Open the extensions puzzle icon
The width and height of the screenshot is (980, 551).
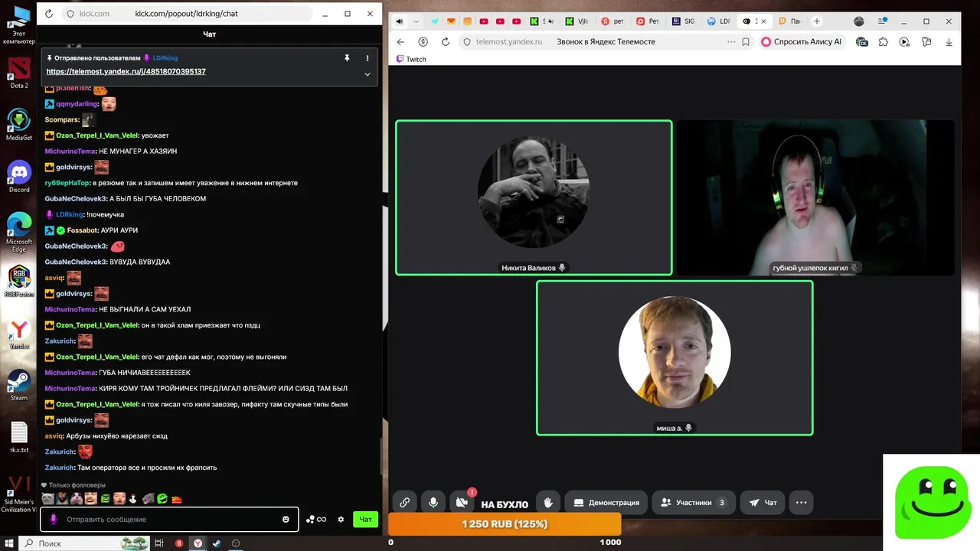[883, 41]
